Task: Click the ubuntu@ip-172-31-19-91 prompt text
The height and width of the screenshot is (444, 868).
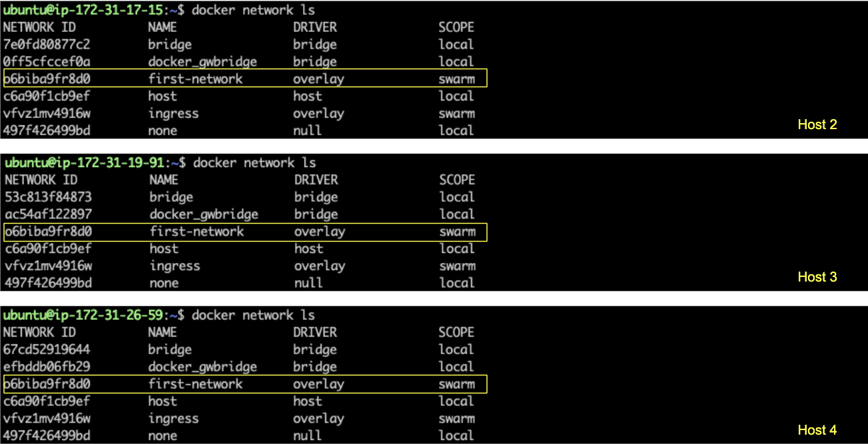Action: click(x=83, y=163)
